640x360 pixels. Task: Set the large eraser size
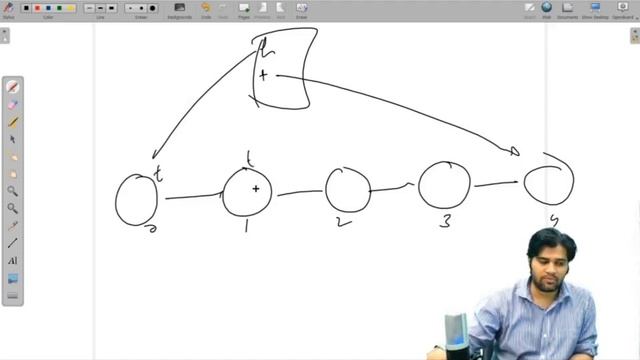[152, 8]
